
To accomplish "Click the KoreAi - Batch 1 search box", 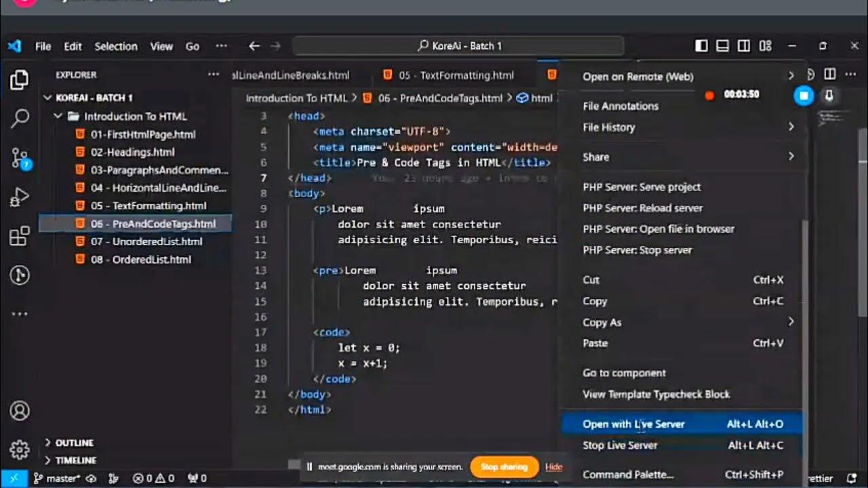I will [458, 46].
